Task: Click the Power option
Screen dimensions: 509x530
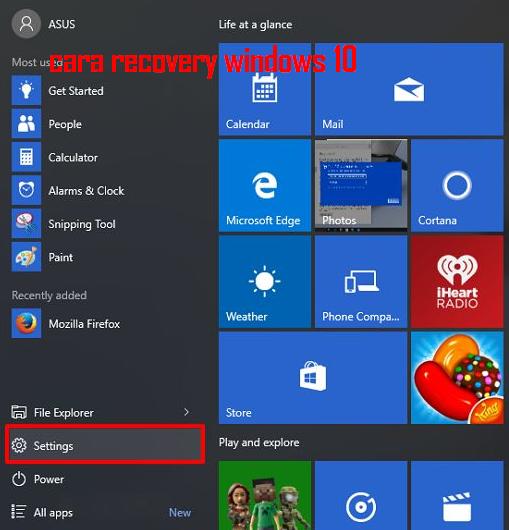Action: [x=105, y=479]
